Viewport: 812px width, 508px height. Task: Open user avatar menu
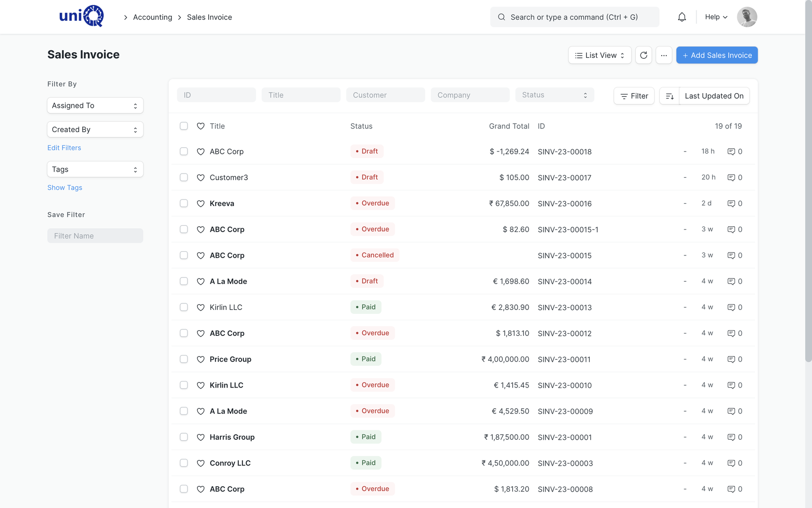(x=747, y=17)
